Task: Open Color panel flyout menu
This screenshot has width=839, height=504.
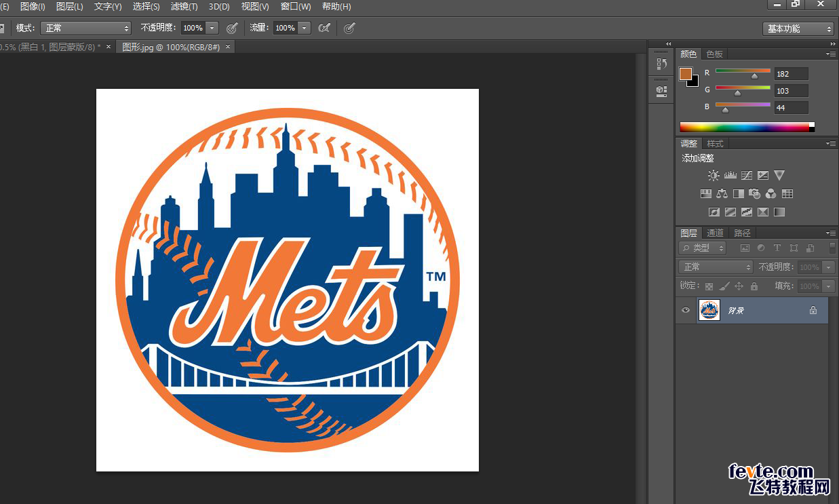Action: pos(831,54)
